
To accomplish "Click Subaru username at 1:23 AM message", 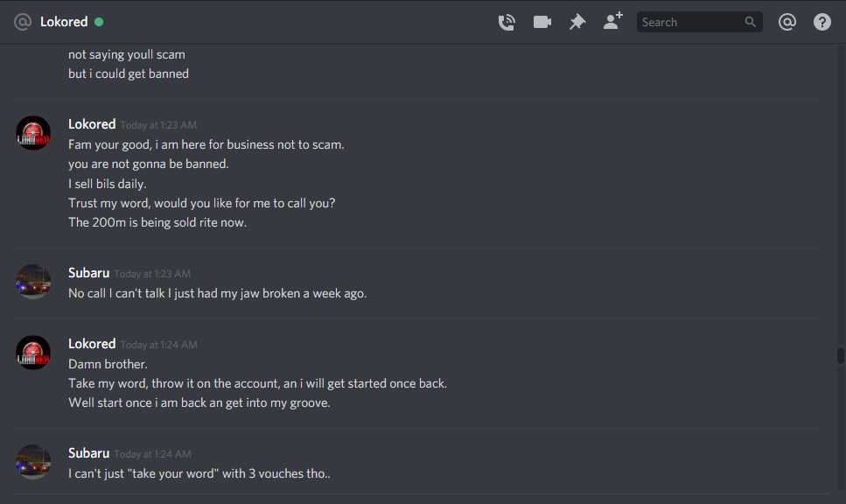I will [x=89, y=273].
